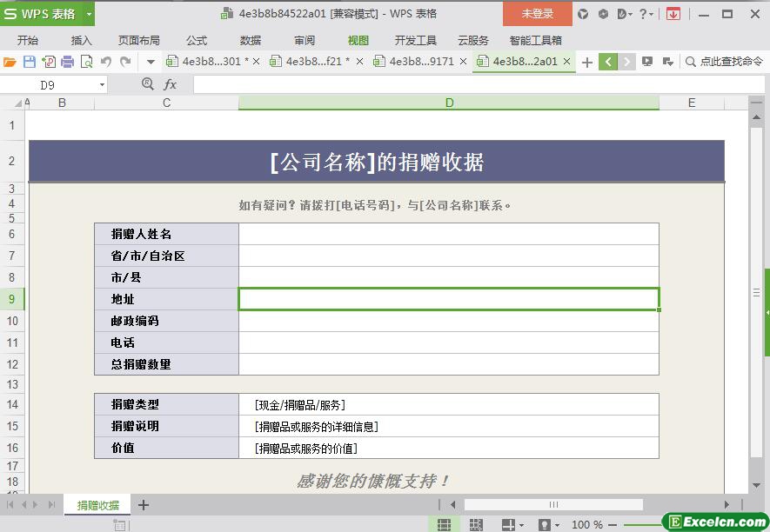
Task: Click the insert function fx icon
Action: click(171, 84)
